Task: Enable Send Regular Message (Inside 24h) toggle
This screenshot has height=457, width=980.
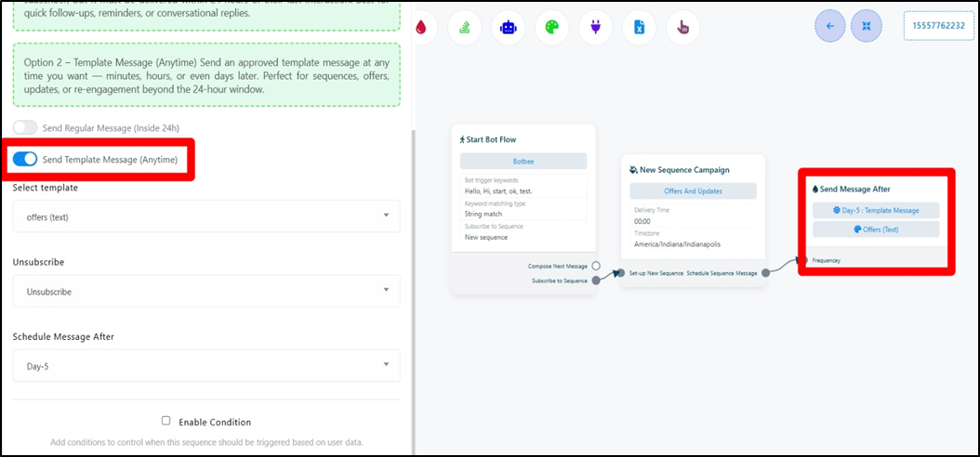Action: pos(25,127)
